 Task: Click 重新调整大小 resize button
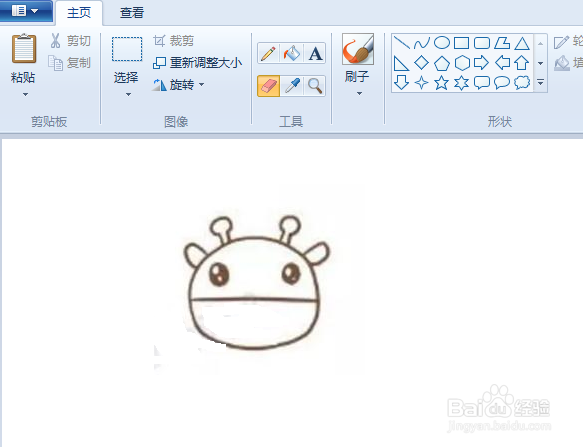[x=197, y=63]
